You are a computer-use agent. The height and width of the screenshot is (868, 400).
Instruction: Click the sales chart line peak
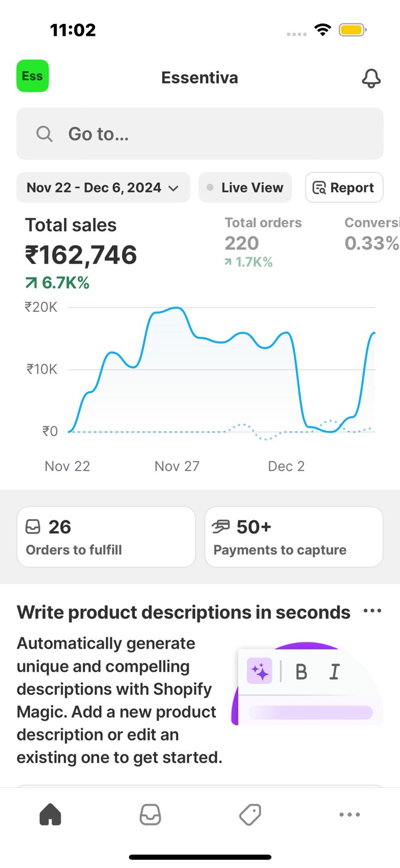tap(177, 308)
